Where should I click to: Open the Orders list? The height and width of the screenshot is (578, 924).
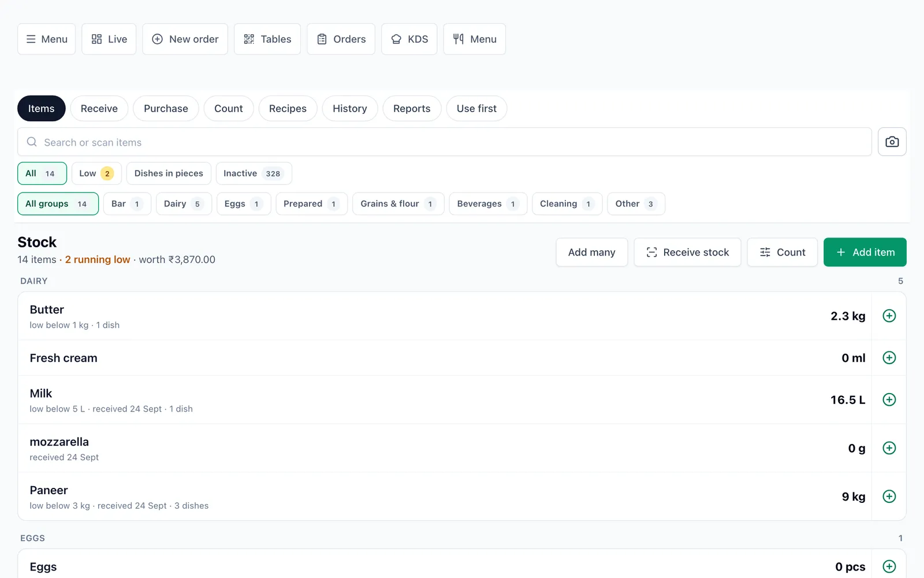click(341, 39)
